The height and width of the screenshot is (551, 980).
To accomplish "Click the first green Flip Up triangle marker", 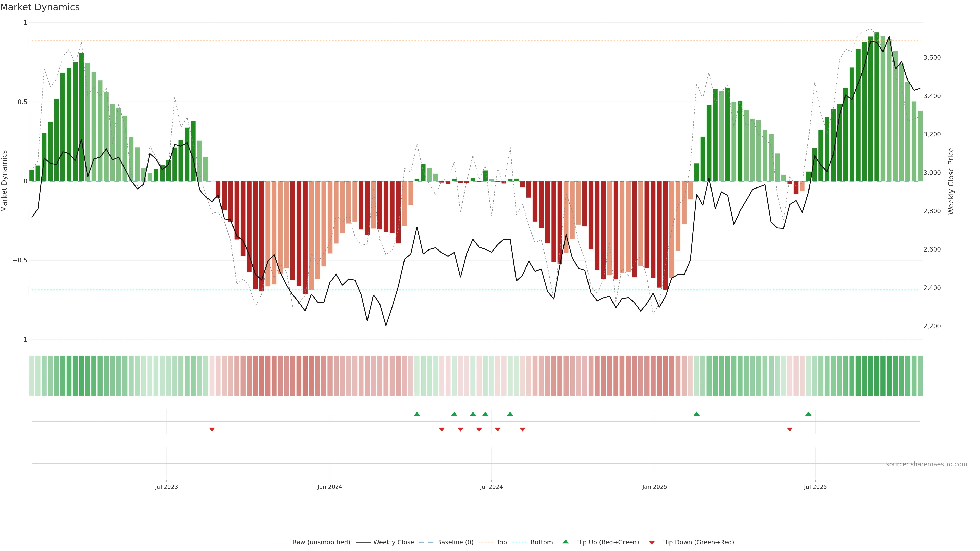I will (416, 414).
